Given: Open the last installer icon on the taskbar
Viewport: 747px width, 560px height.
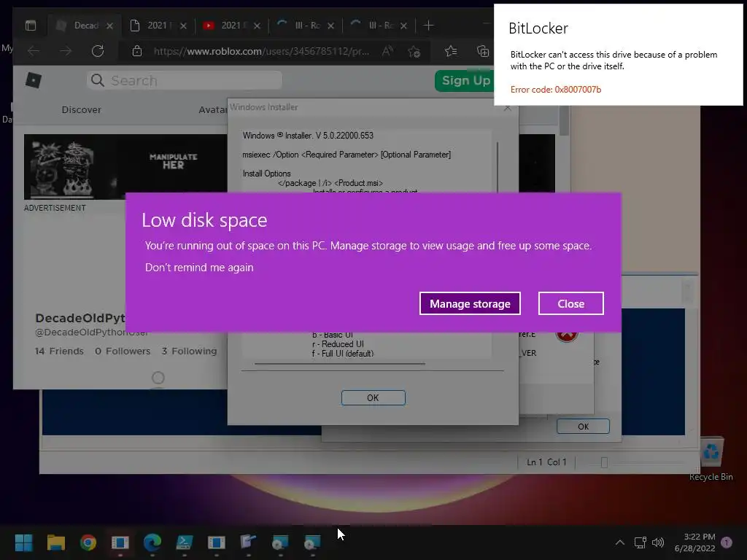Looking at the screenshot, I should (312, 542).
